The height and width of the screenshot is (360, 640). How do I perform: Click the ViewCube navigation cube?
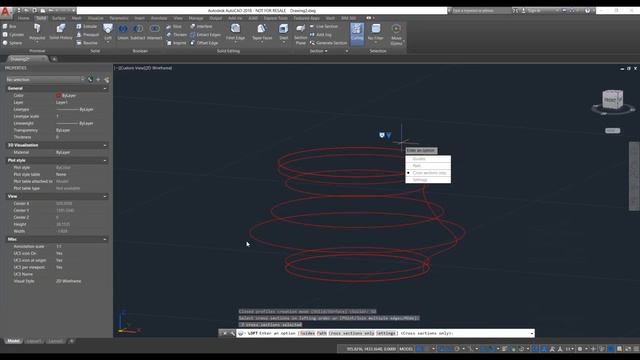click(612, 100)
